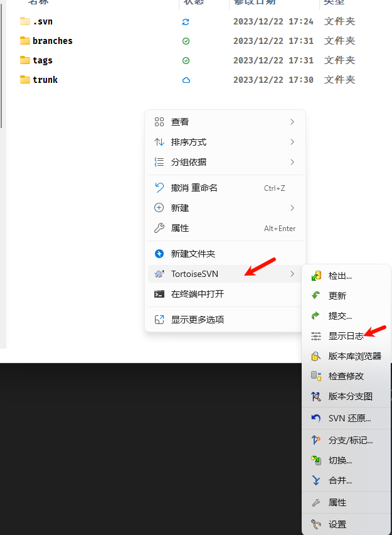Select the file name .svn
Image resolution: width=392 pixels, height=535 pixels.
[x=43, y=21]
